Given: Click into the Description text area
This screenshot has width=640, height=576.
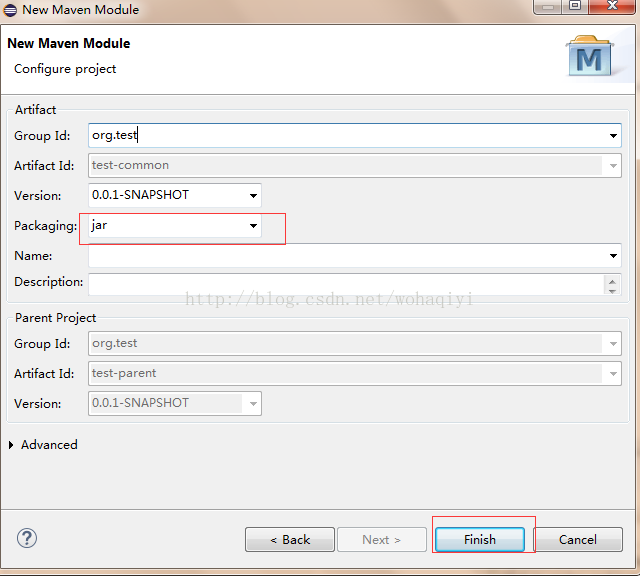Looking at the screenshot, I should (346, 284).
